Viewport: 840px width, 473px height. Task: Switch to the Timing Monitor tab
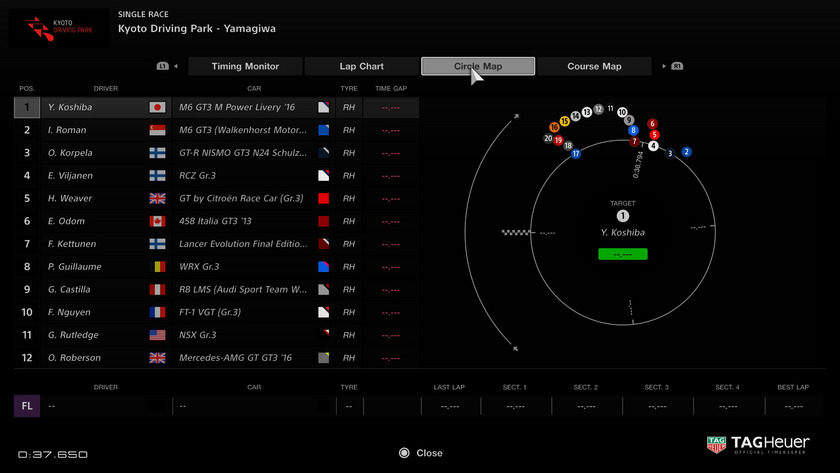[245, 67]
